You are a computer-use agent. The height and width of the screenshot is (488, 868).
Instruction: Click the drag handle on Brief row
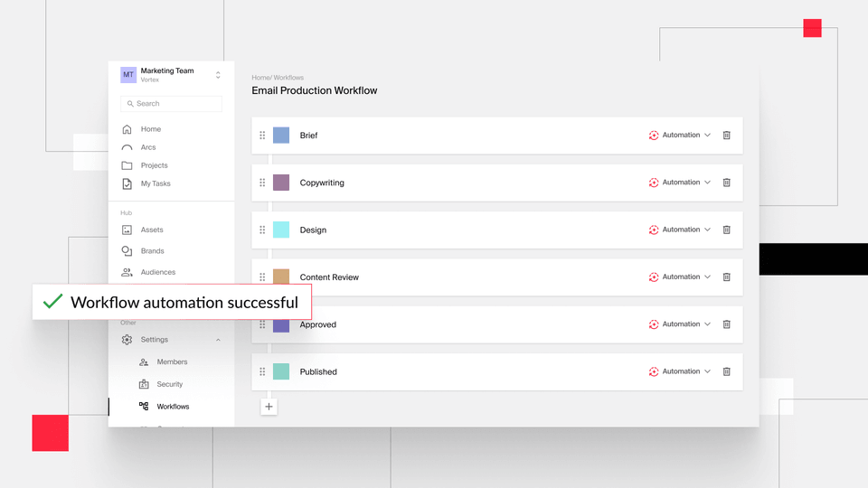coord(262,135)
